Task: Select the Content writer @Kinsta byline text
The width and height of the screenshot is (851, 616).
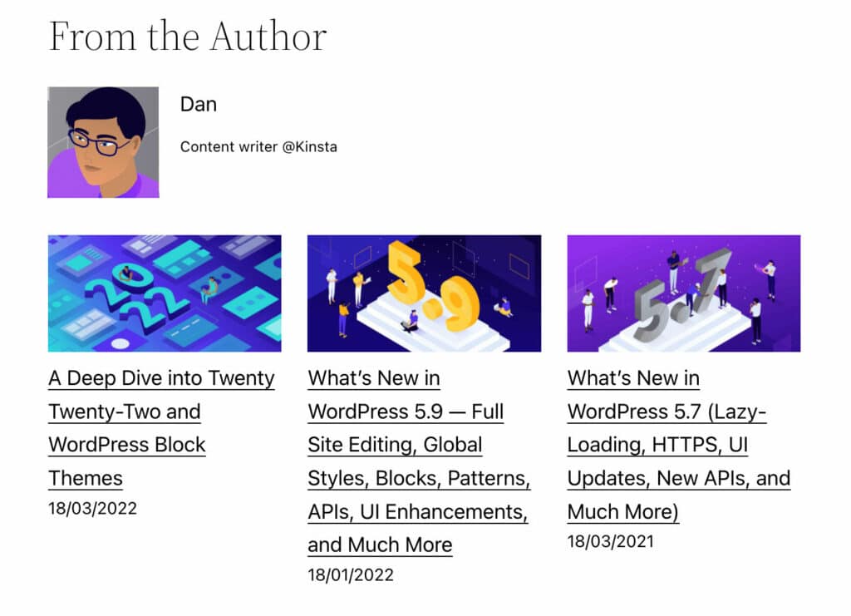Action: [x=258, y=146]
